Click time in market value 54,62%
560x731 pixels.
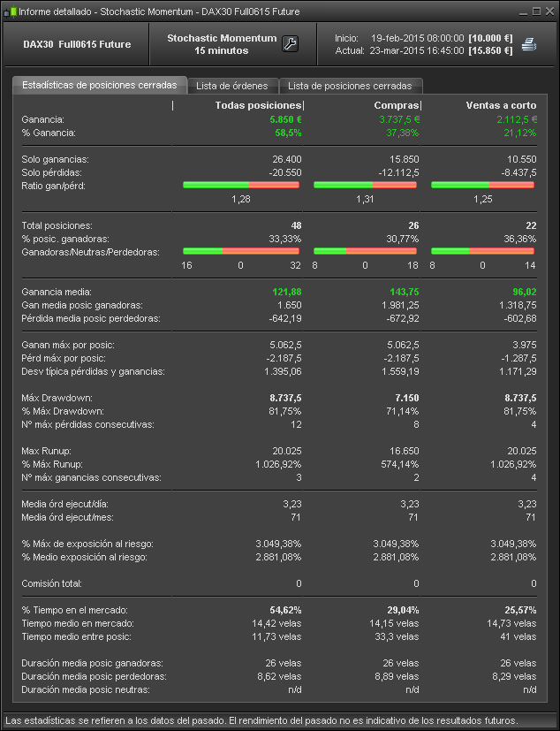coord(285,610)
